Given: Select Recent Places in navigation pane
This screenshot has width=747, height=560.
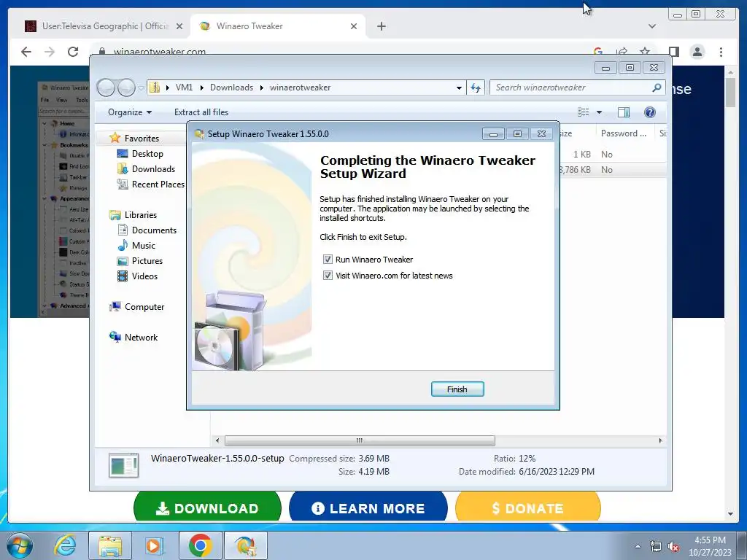Looking at the screenshot, I should (x=158, y=184).
